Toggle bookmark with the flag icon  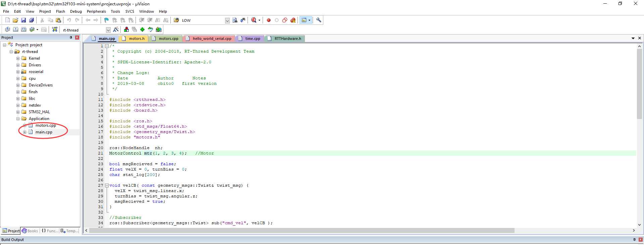(x=106, y=20)
